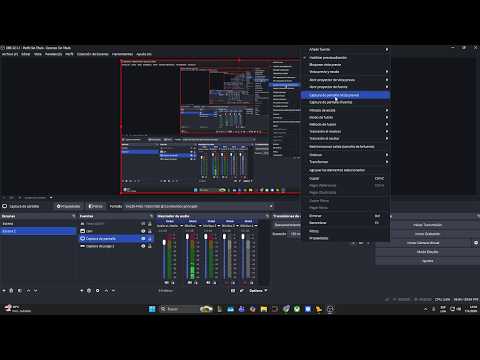Click the Modo Estudio button

point(427,252)
